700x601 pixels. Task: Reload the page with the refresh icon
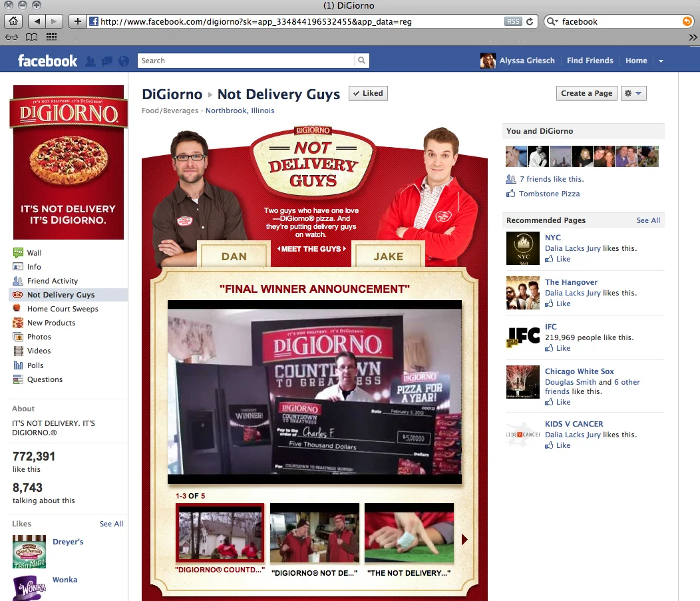(530, 21)
